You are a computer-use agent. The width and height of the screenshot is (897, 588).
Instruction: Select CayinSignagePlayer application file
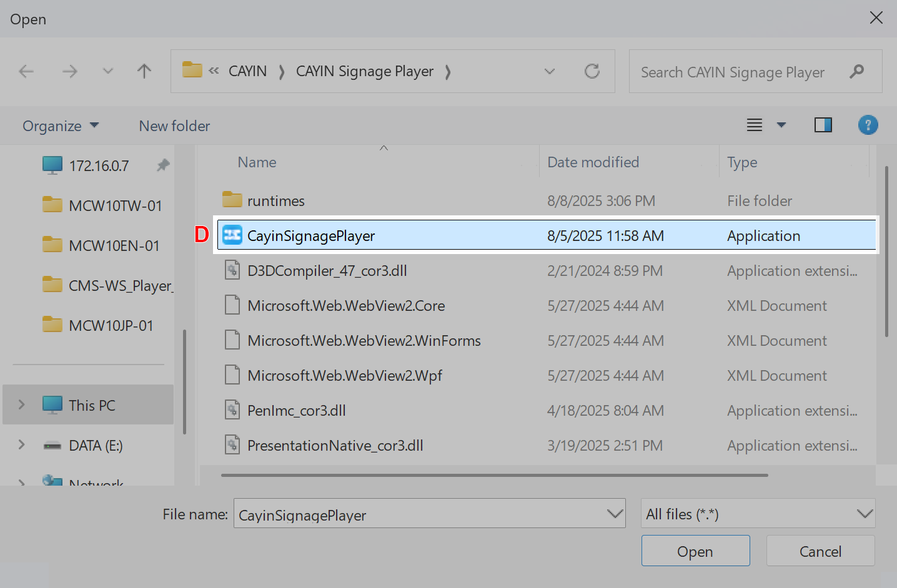[x=546, y=235]
